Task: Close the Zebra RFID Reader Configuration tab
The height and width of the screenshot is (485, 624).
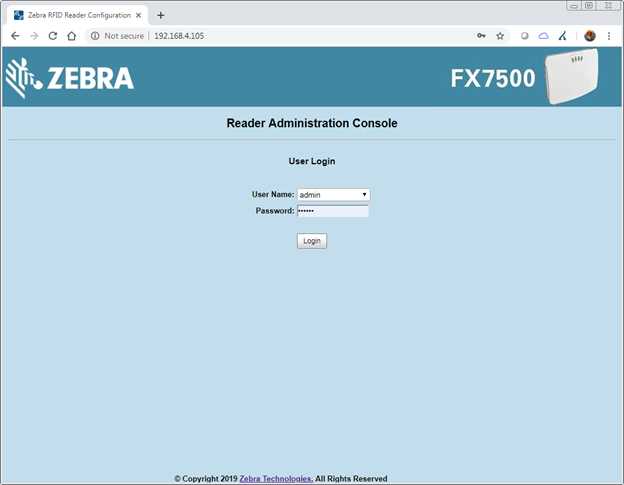Action: click(x=138, y=15)
